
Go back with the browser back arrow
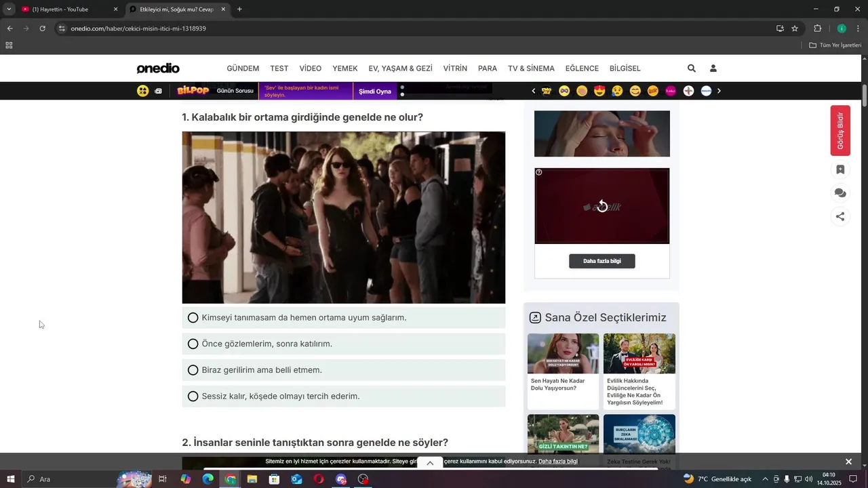pyautogui.click(x=9, y=28)
